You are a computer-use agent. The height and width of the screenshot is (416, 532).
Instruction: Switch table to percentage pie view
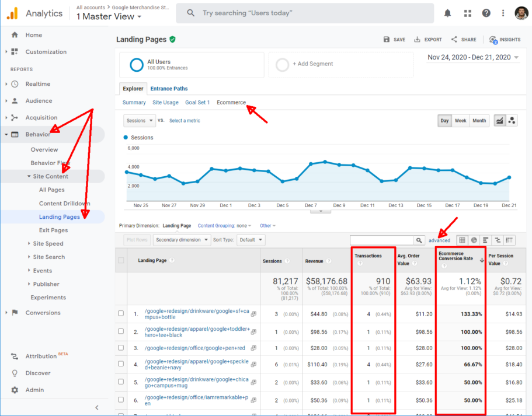pyautogui.click(x=474, y=240)
